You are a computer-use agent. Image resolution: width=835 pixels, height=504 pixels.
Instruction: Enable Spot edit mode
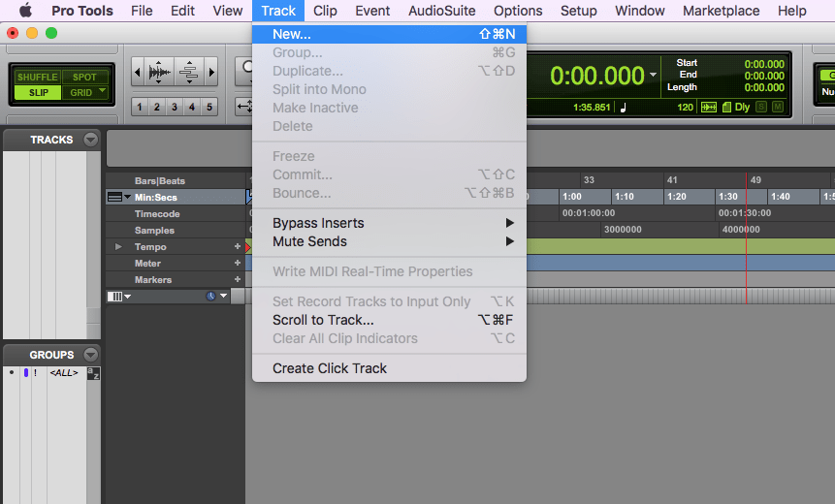click(84, 78)
